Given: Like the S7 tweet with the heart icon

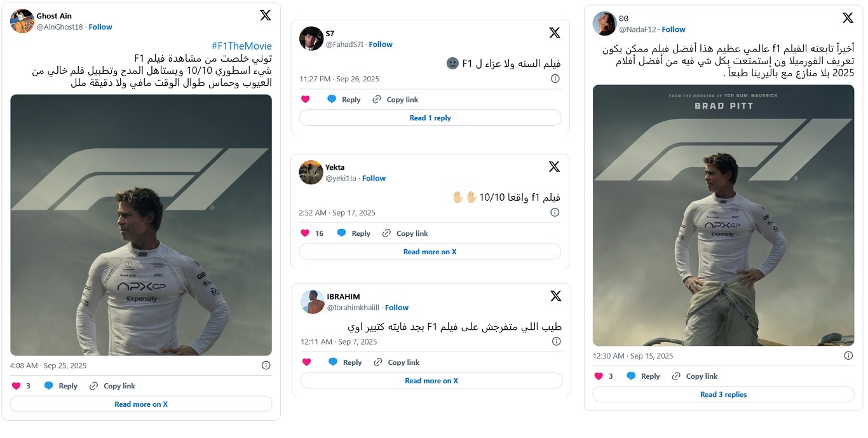Looking at the screenshot, I should 306,99.
